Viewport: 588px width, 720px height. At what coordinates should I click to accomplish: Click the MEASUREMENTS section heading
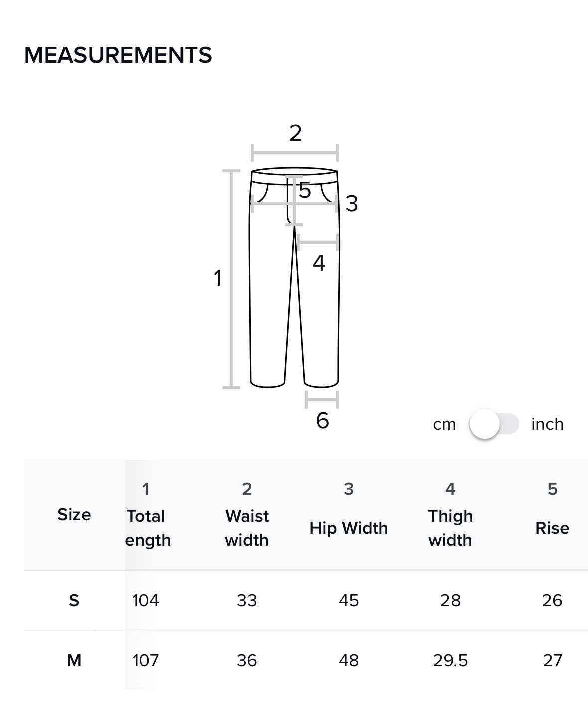[118, 55]
